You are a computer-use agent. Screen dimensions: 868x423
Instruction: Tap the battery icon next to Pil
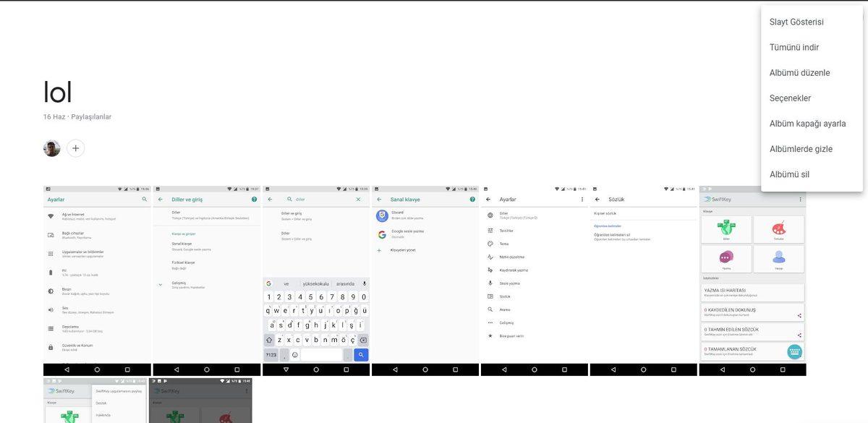(x=51, y=272)
